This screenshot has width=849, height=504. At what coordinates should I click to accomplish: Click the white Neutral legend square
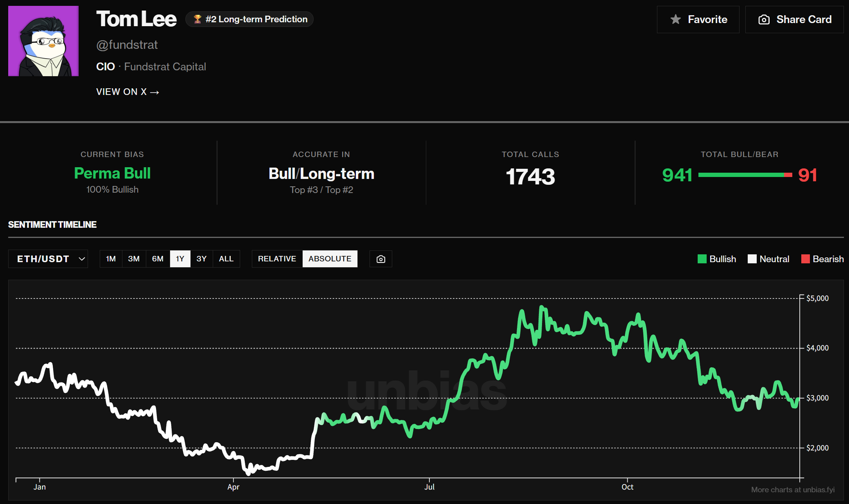(752, 259)
